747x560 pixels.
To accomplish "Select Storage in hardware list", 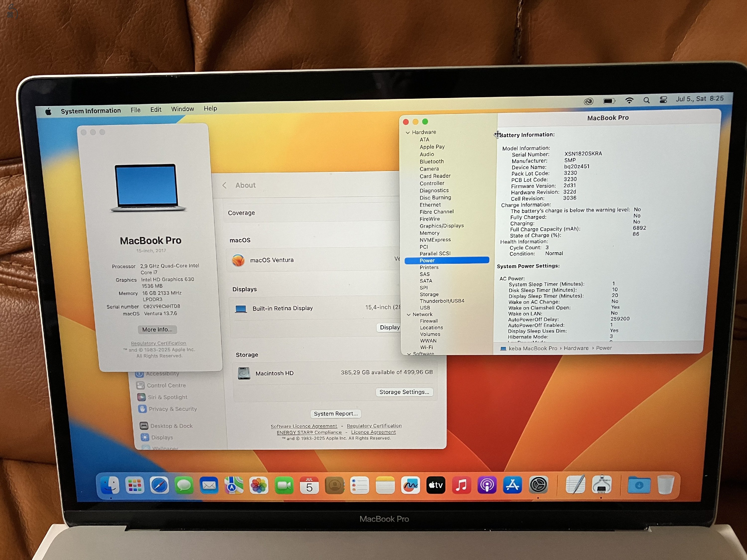I will (429, 295).
